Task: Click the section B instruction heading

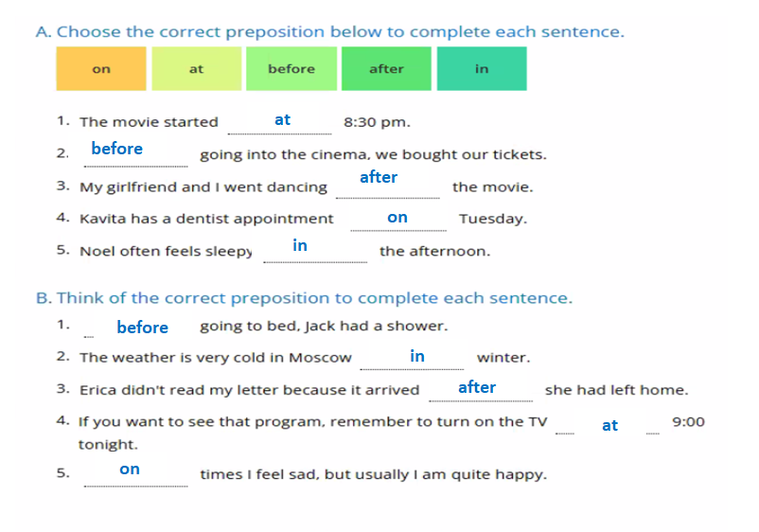Action: (304, 298)
